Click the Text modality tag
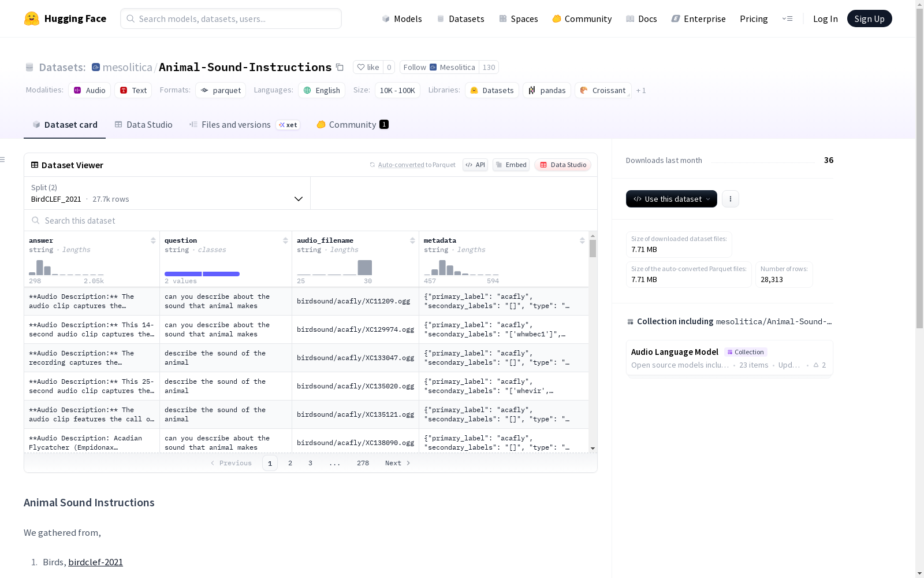The height and width of the screenshot is (578, 924). [x=133, y=90]
